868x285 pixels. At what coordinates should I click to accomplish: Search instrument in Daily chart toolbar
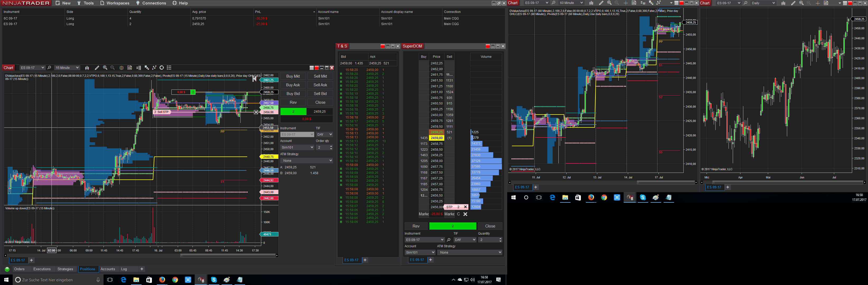(745, 3)
